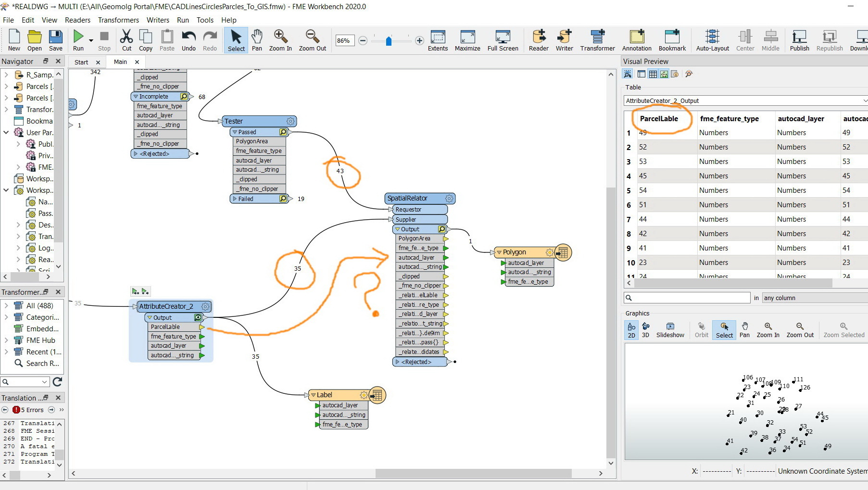868x490 pixels.
Task: Increase zoom with the plus button
Action: click(x=419, y=41)
